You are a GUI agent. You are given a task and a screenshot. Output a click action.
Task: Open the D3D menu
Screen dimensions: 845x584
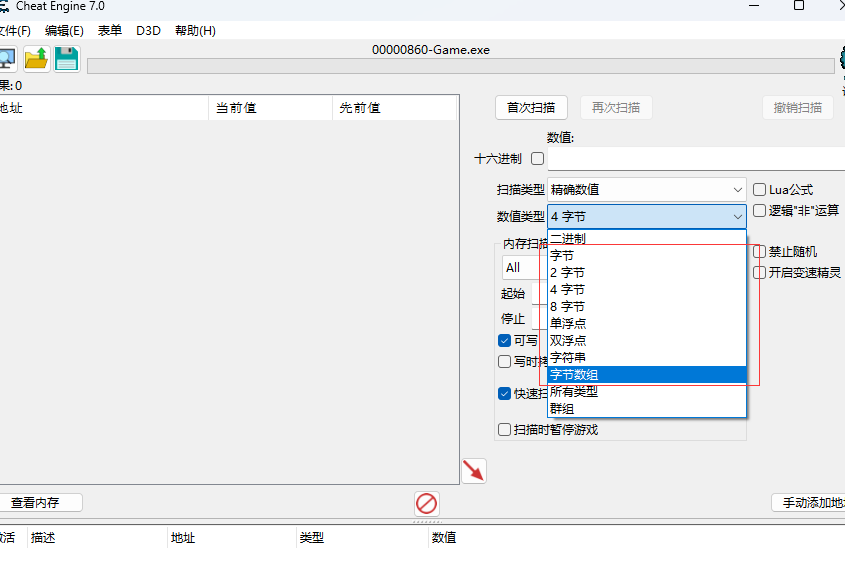click(x=148, y=31)
